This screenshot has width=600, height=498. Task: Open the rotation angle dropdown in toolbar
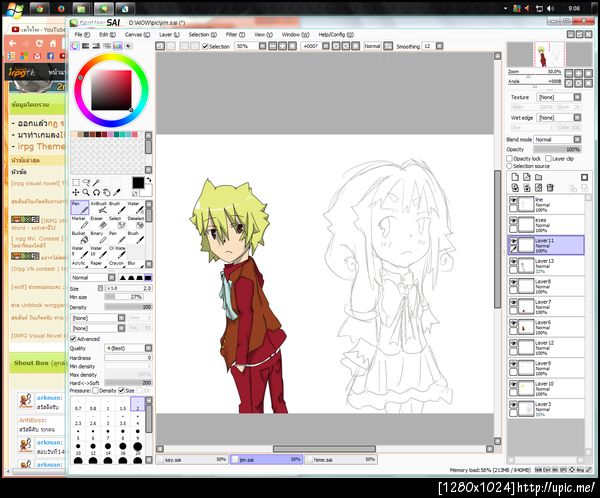[326, 46]
